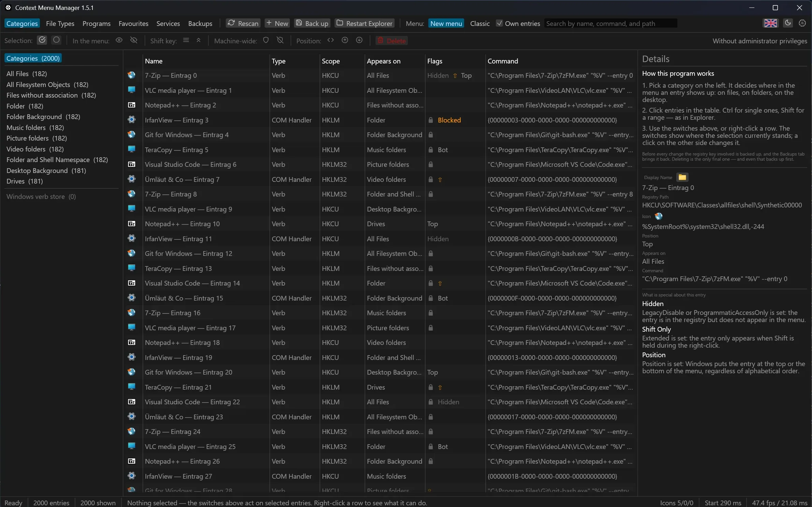The image size is (812, 507).
Task: Switch to the Classic menu mode
Action: (x=480, y=23)
